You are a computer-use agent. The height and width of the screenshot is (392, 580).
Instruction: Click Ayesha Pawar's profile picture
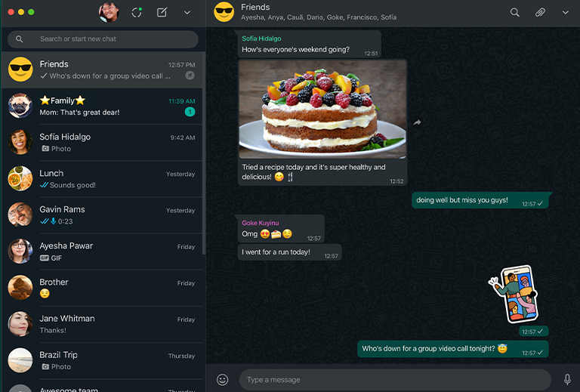(x=20, y=251)
